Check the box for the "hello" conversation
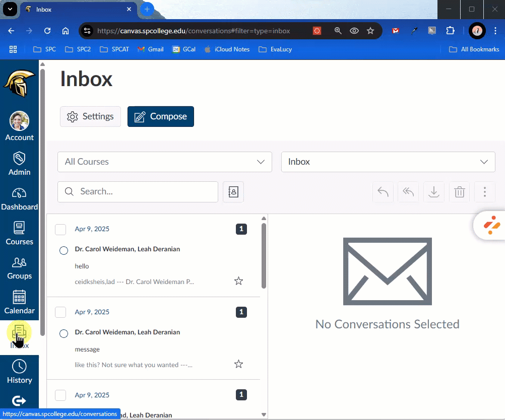505x420 pixels. click(x=60, y=230)
